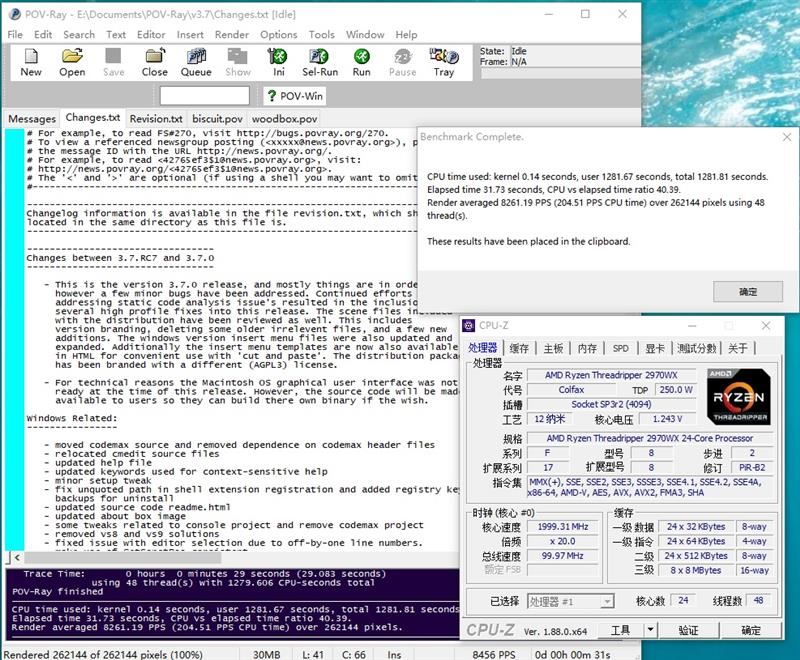
Task: Click the socket value 'Socket SP3r2 (4094)'
Action: [x=611, y=404]
